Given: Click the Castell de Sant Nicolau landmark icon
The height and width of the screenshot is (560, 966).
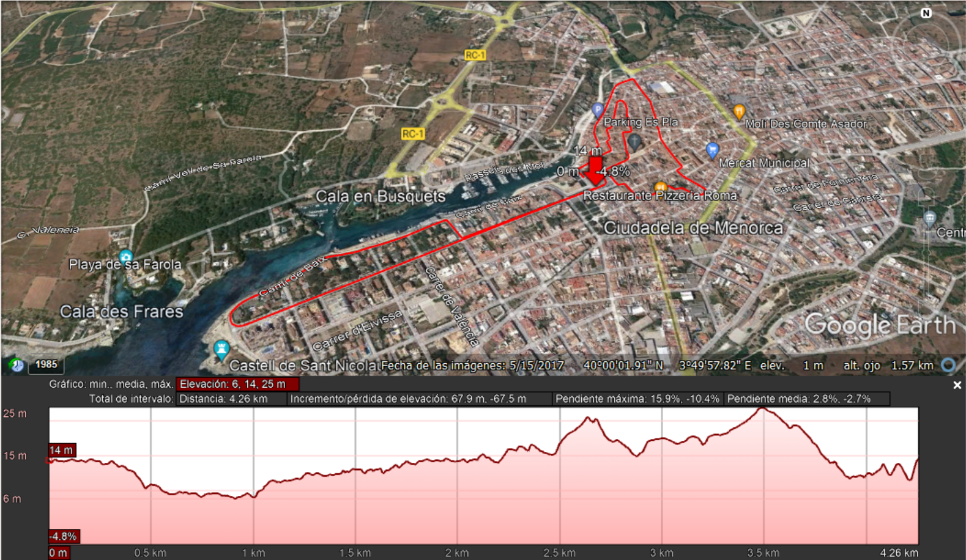Looking at the screenshot, I should pos(221,350).
